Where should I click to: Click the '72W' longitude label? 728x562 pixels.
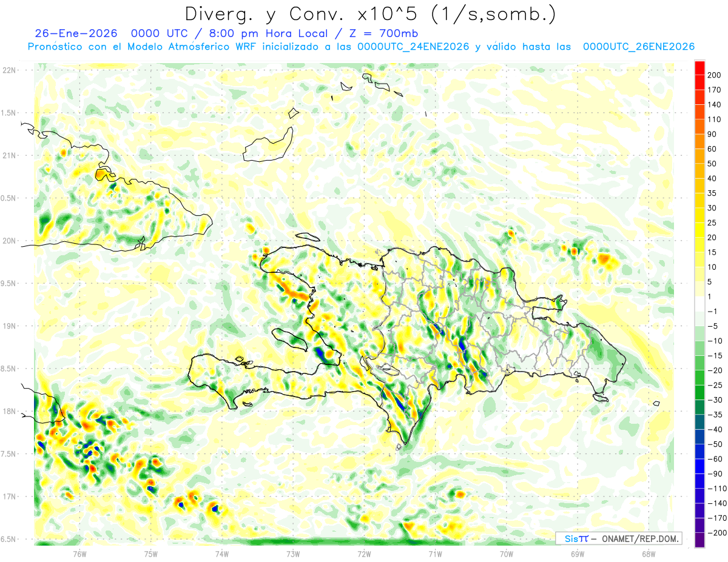[x=364, y=554]
